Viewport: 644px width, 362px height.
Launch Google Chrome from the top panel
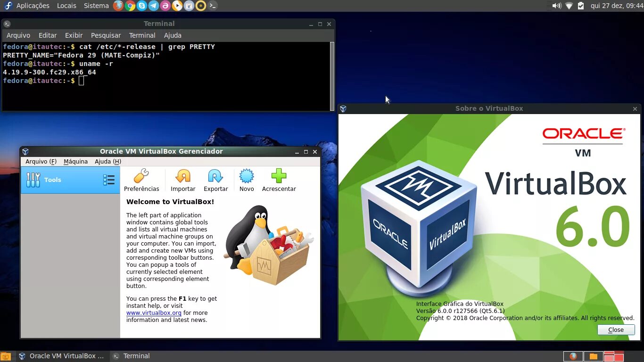(130, 6)
